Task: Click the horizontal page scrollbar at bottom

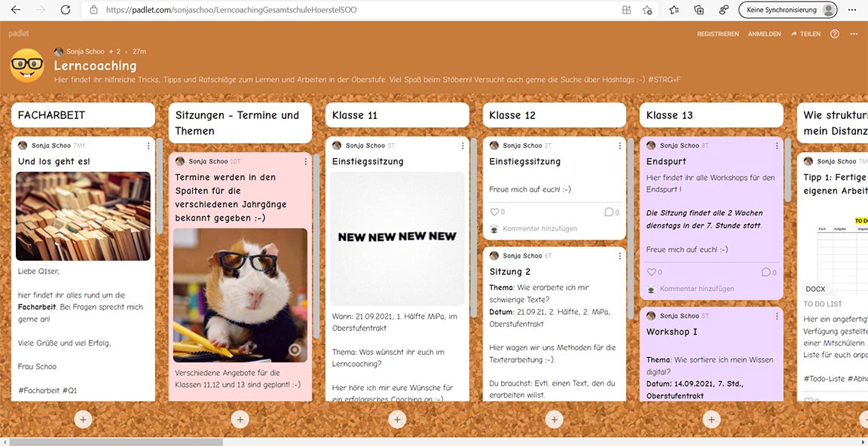Action: tap(116, 442)
